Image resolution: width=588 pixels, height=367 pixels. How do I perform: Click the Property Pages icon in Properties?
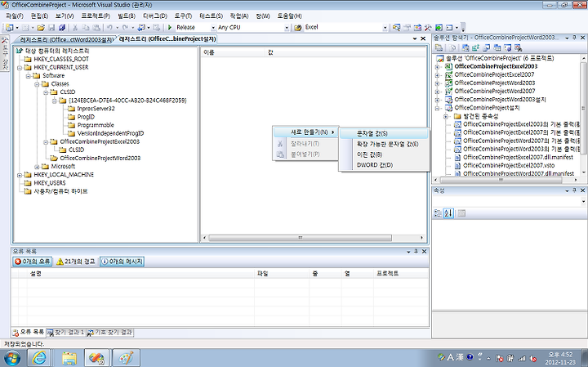tap(461, 213)
